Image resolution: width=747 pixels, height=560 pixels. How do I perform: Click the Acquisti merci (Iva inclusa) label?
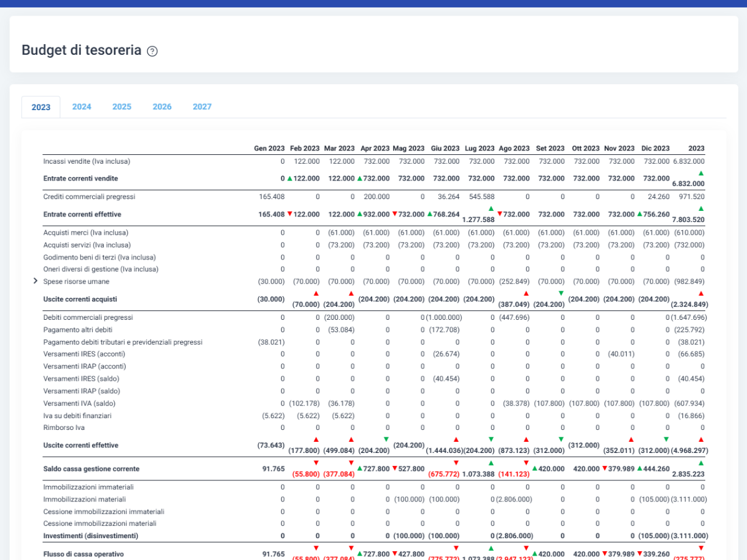point(87,233)
